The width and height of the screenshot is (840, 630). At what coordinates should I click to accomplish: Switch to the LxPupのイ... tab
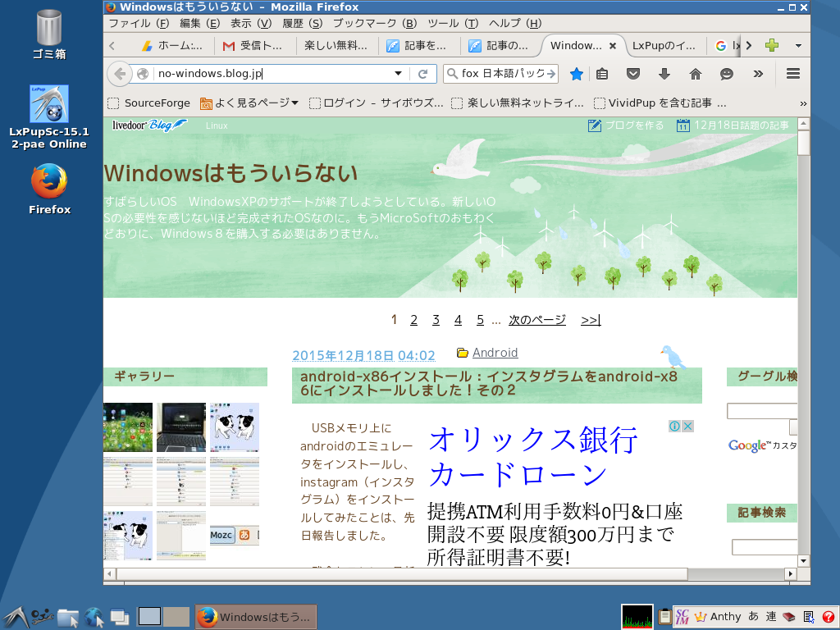pyautogui.click(x=664, y=46)
